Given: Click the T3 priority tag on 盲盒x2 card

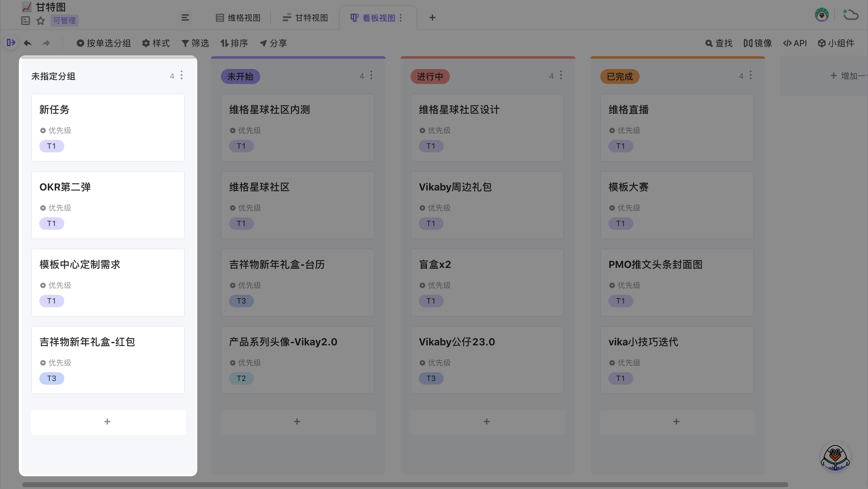Looking at the screenshot, I should 431,301.
